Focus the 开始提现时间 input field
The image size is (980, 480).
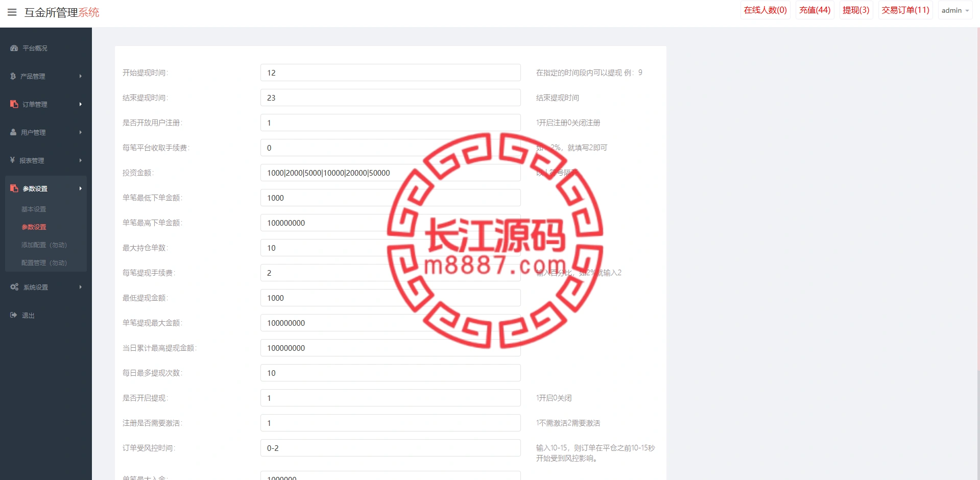click(x=390, y=73)
